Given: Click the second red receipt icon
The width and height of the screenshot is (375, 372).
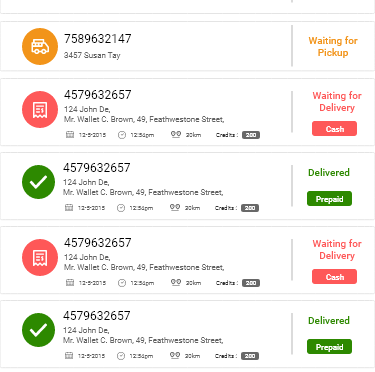Looking at the screenshot, I should point(40,257).
